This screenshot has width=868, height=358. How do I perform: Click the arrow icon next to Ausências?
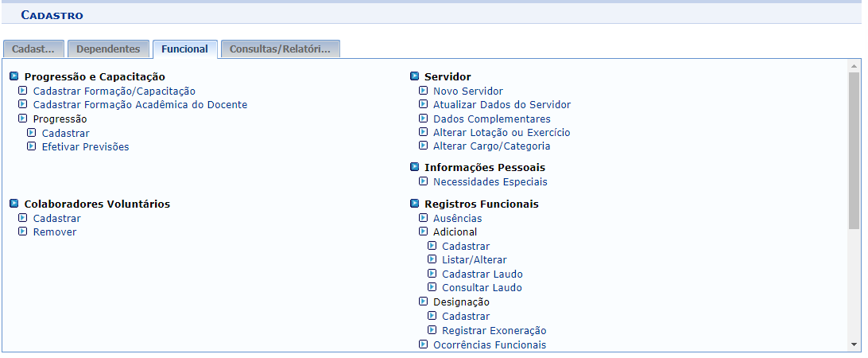(x=424, y=218)
